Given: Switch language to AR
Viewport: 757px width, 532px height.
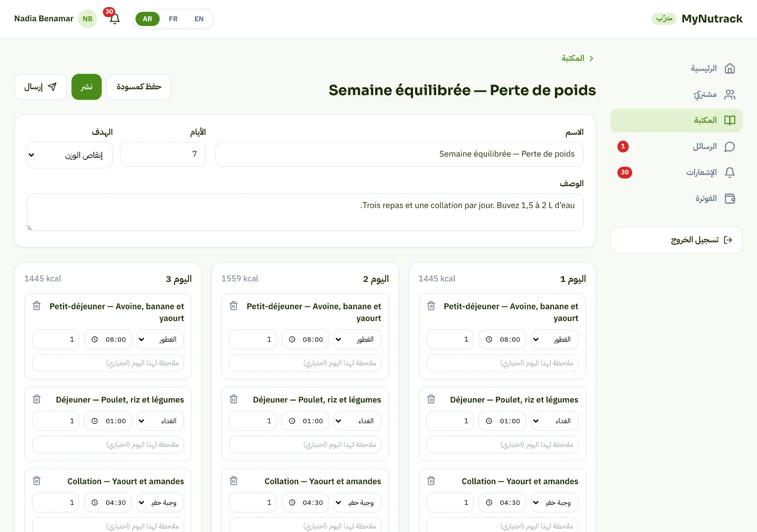Looking at the screenshot, I should tap(148, 19).
